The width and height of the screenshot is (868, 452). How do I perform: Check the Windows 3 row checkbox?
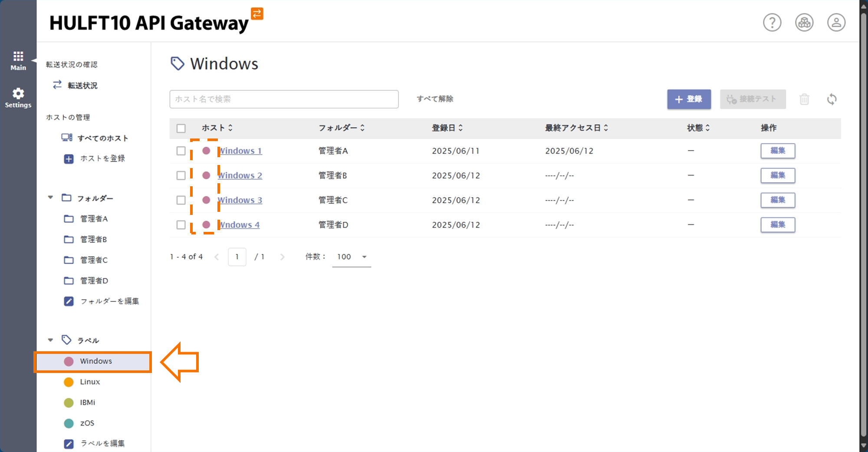point(181,200)
